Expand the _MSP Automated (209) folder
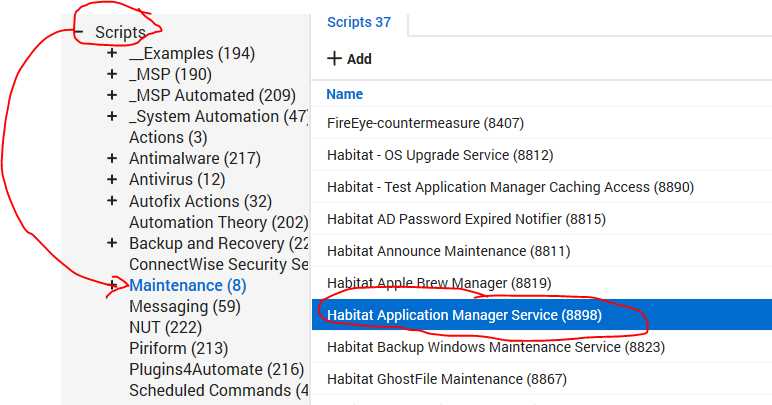The width and height of the screenshot is (772, 405). [x=112, y=95]
